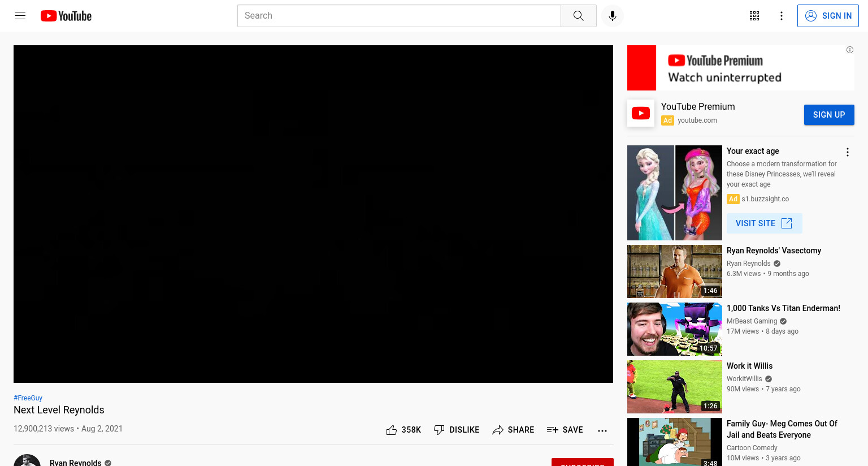Screen dimensions: 868x466
Task: Open the Share arrow option
Action: point(513,430)
